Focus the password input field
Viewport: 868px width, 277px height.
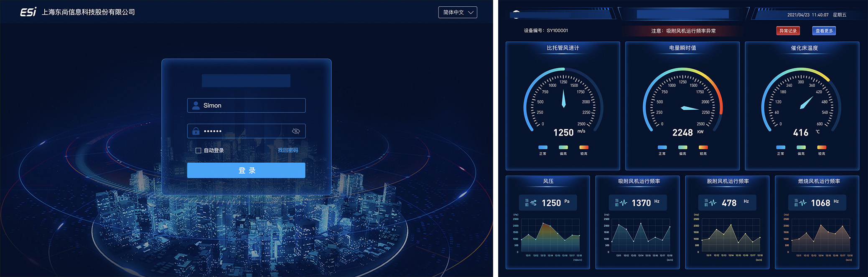click(x=246, y=131)
